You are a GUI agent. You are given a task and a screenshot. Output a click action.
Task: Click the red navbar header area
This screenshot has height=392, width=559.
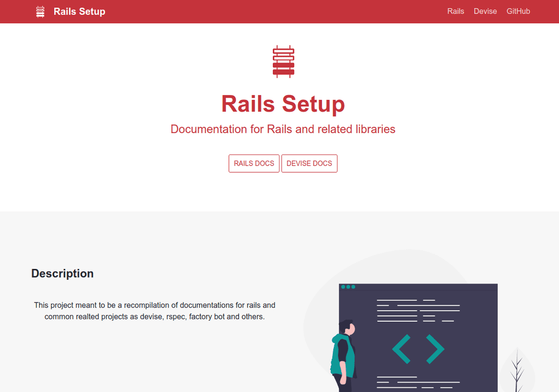pos(259,11)
